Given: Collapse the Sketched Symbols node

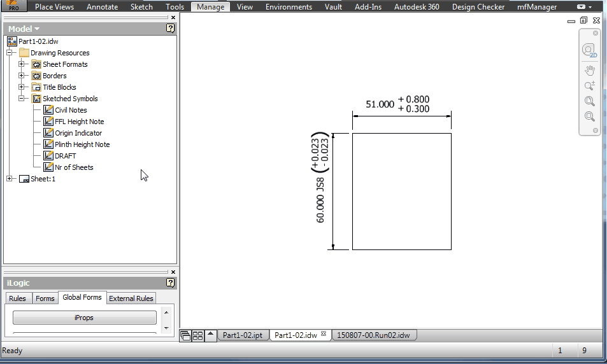Looking at the screenshot, I should tap(21, 98).
